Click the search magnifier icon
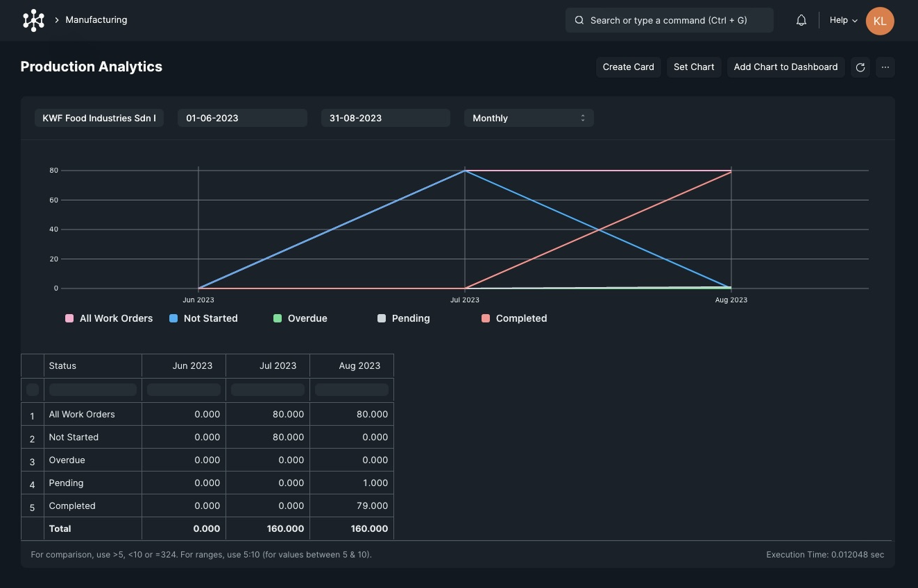 (x=579, y=21)
